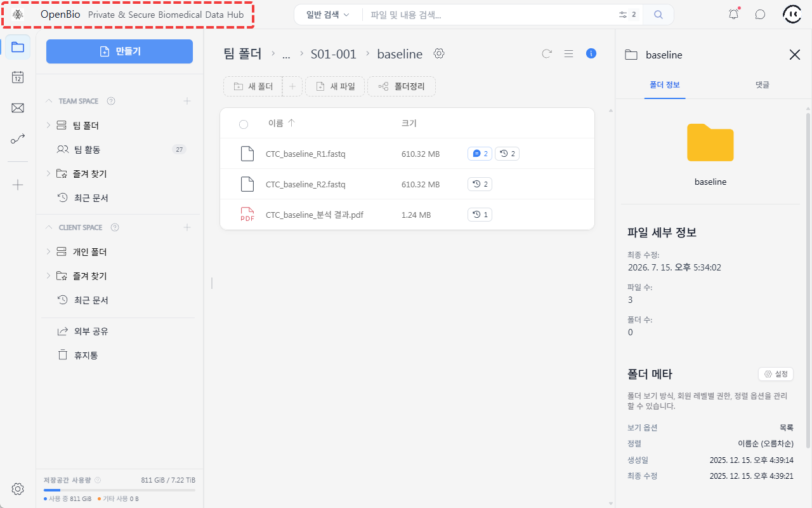
Task: Add item to CLIENT SPACE with plus
Action: [187, 227]
